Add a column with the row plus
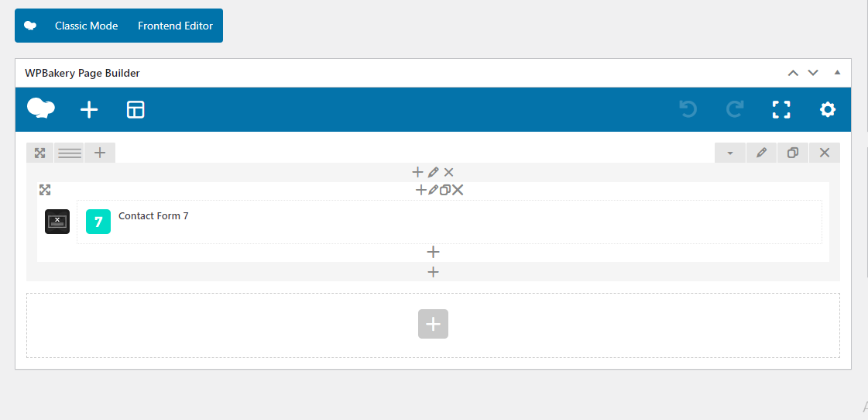The image size is (868, 420). pyautogui.click(x=100, y=153)
